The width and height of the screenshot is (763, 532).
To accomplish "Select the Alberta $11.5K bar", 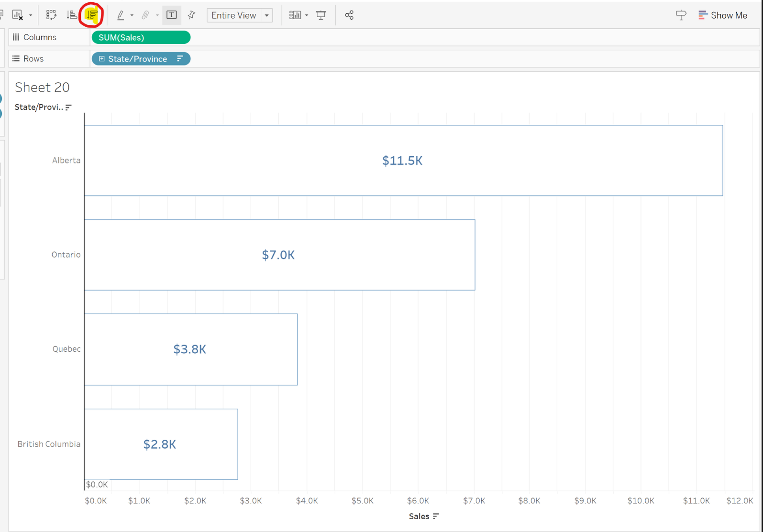I will (403, 161).
